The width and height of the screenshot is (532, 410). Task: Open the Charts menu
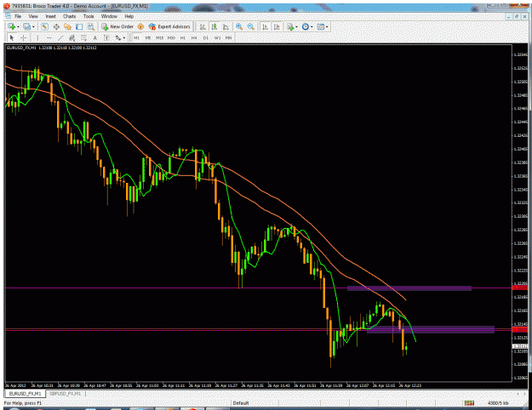[69, 16]
